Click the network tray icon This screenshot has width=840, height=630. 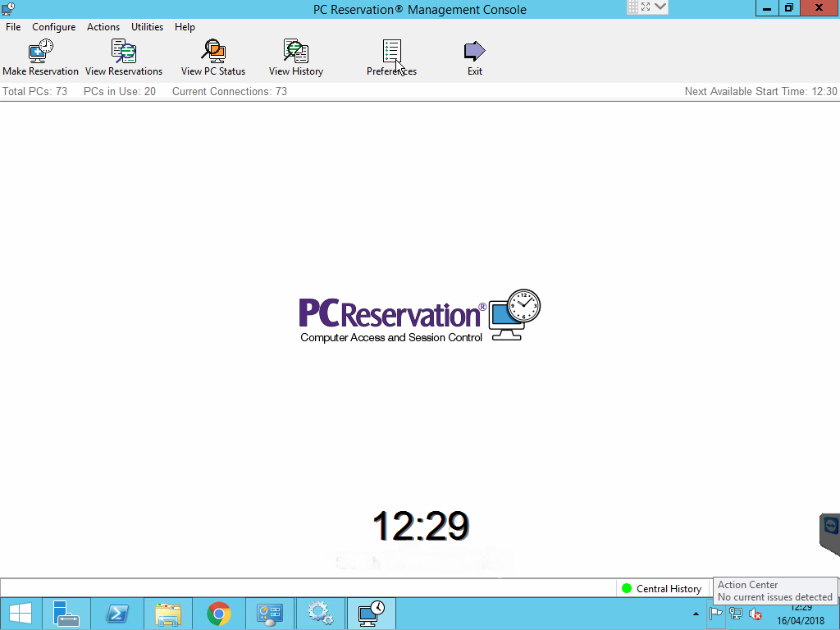[x=736, y=614]
